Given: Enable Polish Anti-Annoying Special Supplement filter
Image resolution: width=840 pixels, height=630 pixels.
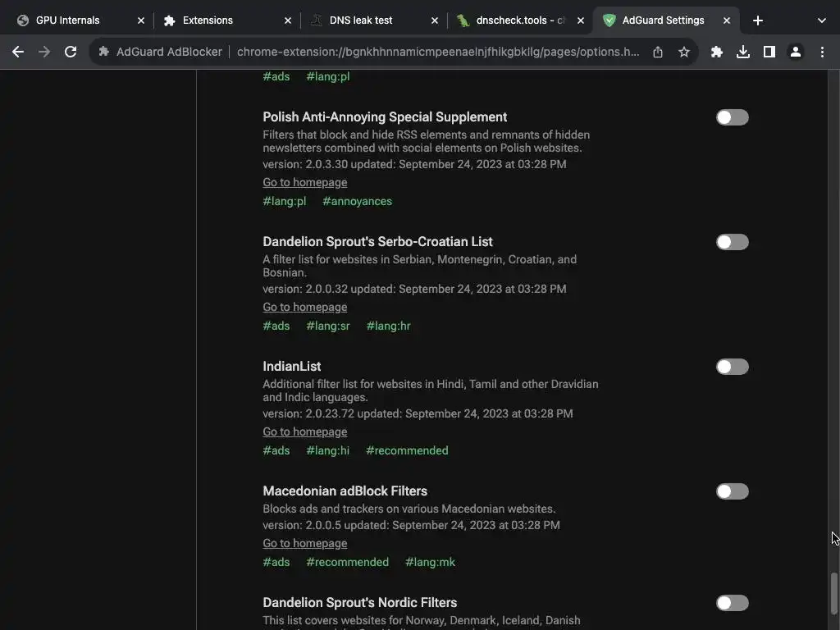Looking at the screenshot, I should (x=732, y=117).
